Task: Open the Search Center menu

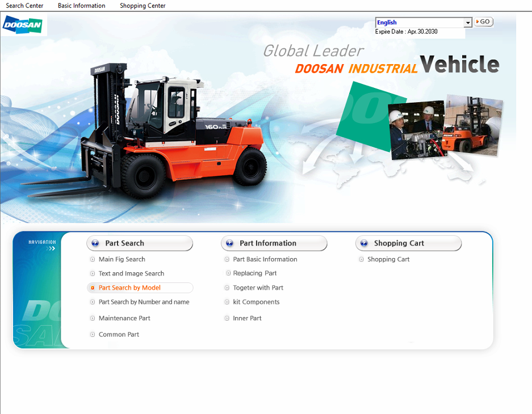Action: pyautogui.click(x=24, y=6)
